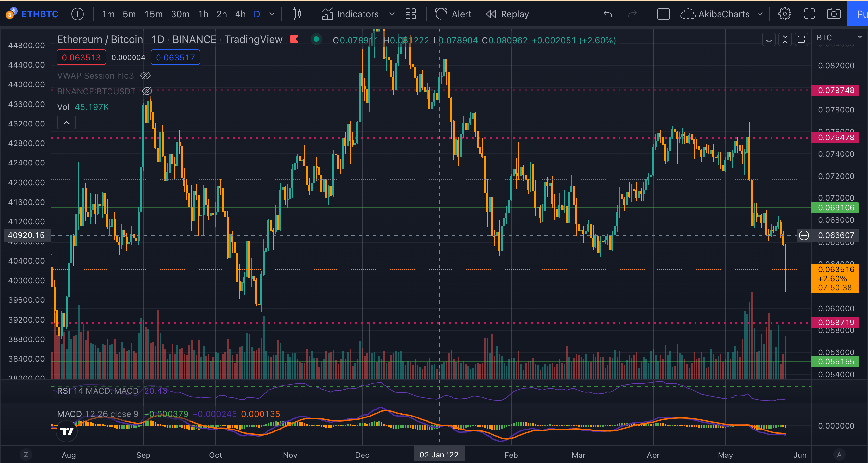Open the timeframe dropdown chevron
The height and width of the screenshot is (463, 868).
(x=272, y=14)
